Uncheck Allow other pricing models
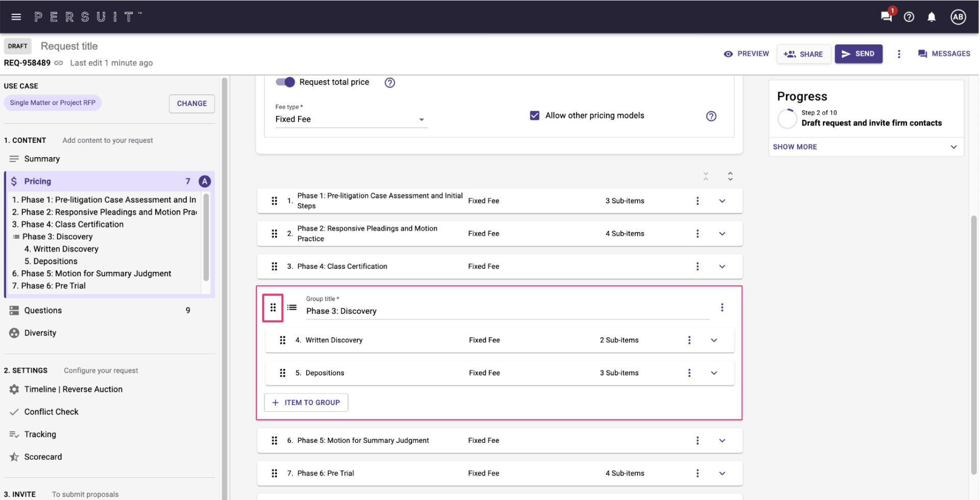Image resolution: width=980 pixels, height=500 pixels. point(534,116)
